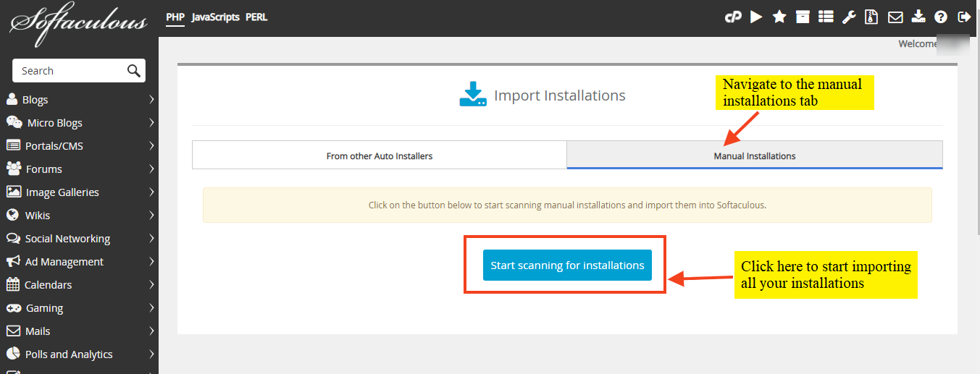980x374 pixels.
Task: Click the Blogs person icon
Action: point(12,99)
